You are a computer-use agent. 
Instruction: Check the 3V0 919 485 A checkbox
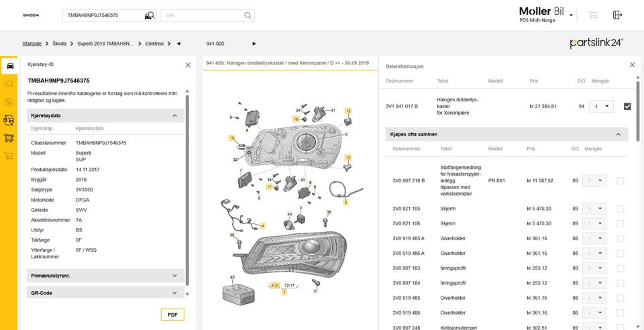click(x=620, y=239)
